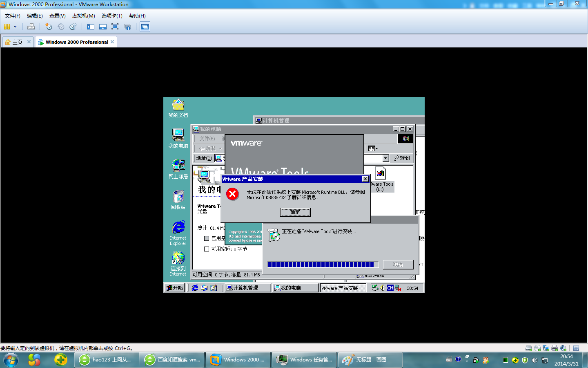Image resolution: width=588 pixels, height=368 pixels.
Task: Click the quick launch show desktop icon
Action: coord(214,288)
